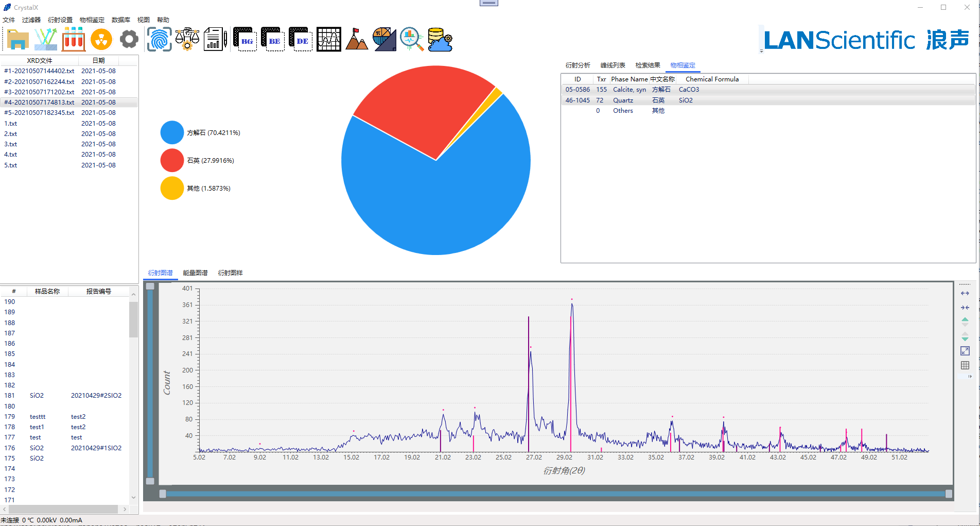Switch to the 峰线列表 tab
Viewport: 980px width, 526px height.
click(x=612, y=65)
